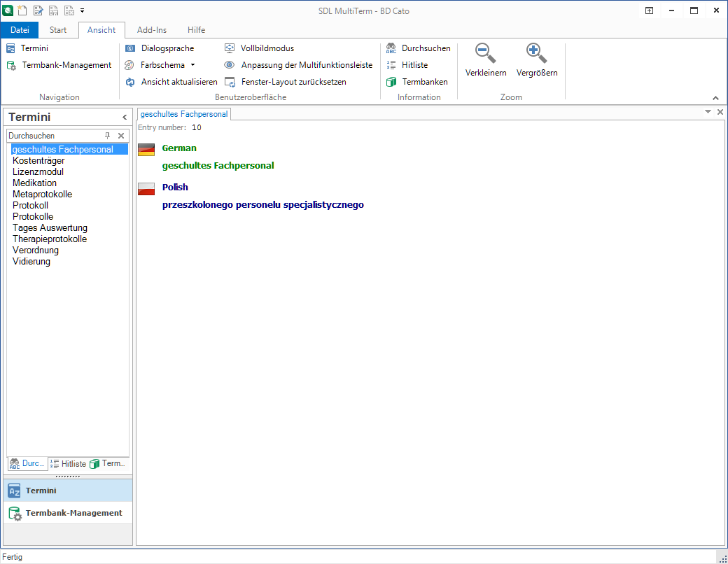Click the Termini icon in the ribbon Navigation group

coord(11,48)
